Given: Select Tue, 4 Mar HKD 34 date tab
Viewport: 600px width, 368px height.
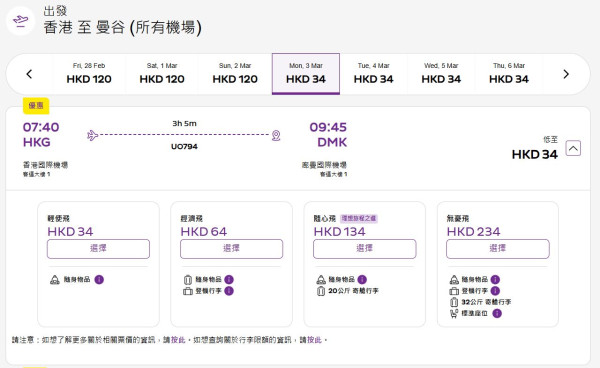Looking at the screenshot, I should [373, 74].
